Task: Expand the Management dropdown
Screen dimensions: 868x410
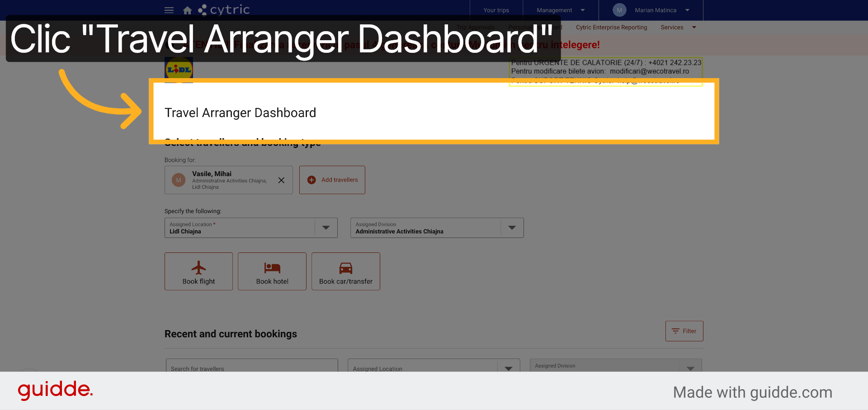Action: pos(561,10)
